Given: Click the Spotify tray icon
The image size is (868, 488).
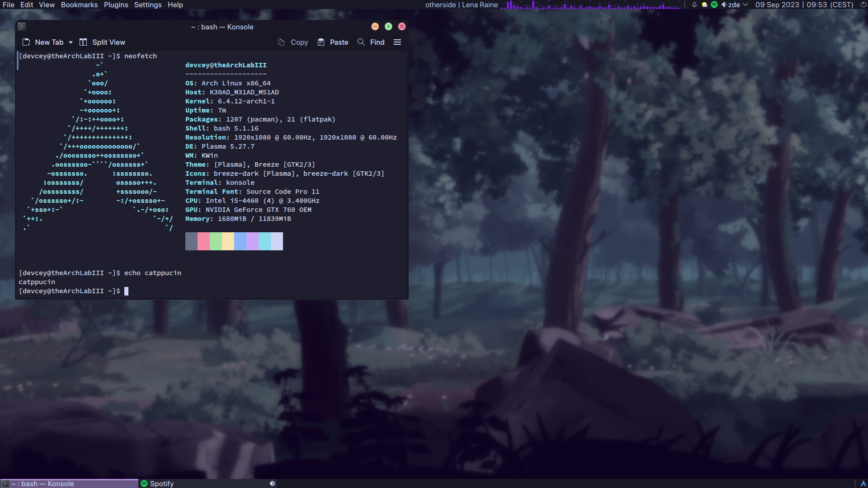Looking at the screenshot, I should pos(714,5).
